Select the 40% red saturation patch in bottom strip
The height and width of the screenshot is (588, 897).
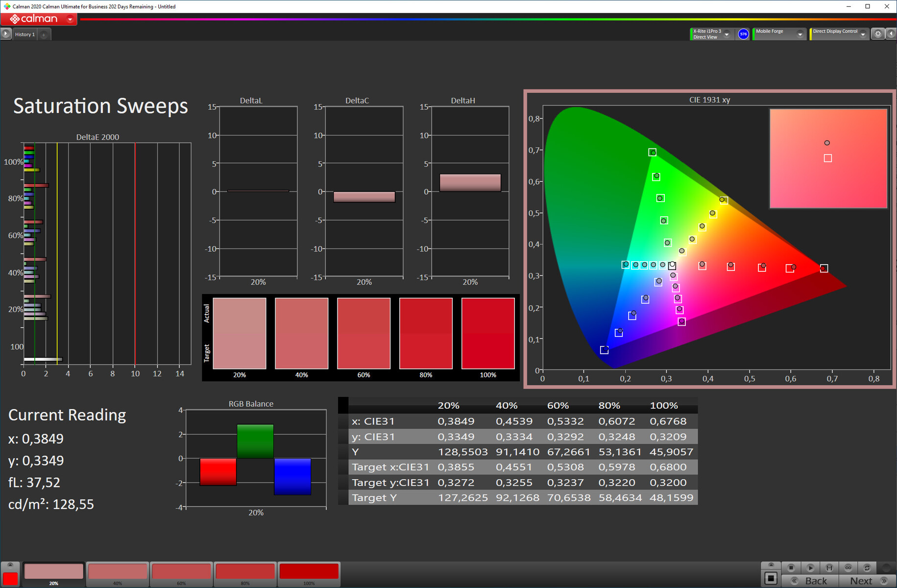click(118, 574)
